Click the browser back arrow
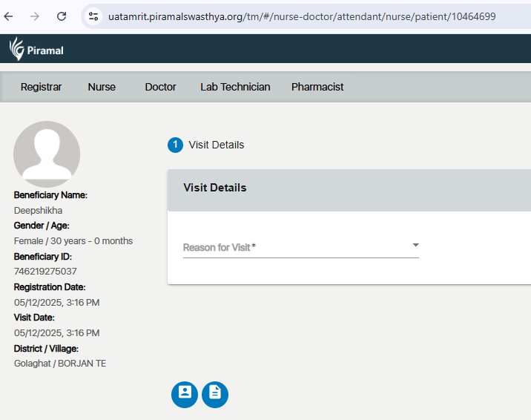Viewport: 531px width, 420px height. [x=9, y=16]
